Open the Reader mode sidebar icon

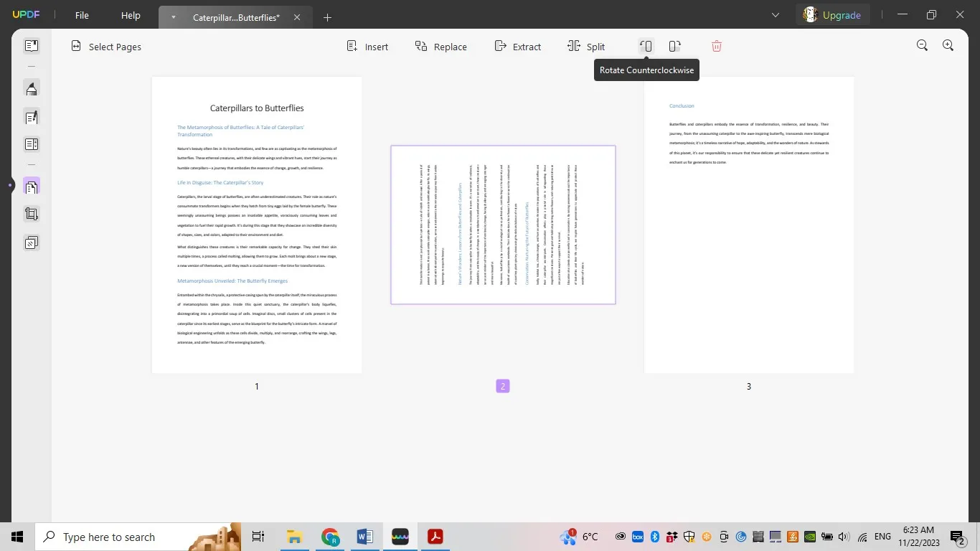click(32, 46)
